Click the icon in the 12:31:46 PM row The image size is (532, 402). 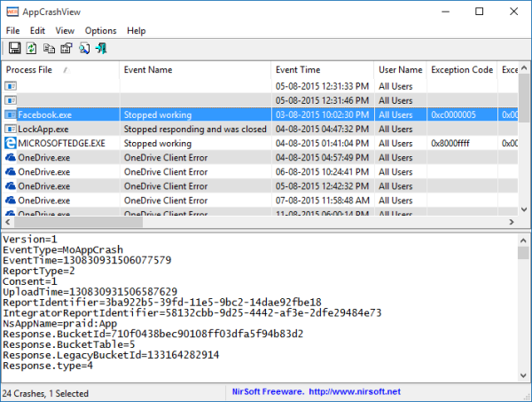pyautogui.click(x=11, y=100)
